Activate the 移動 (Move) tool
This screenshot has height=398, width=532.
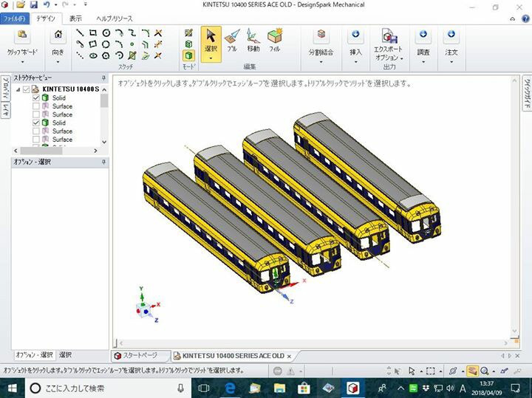click(253, 40)
